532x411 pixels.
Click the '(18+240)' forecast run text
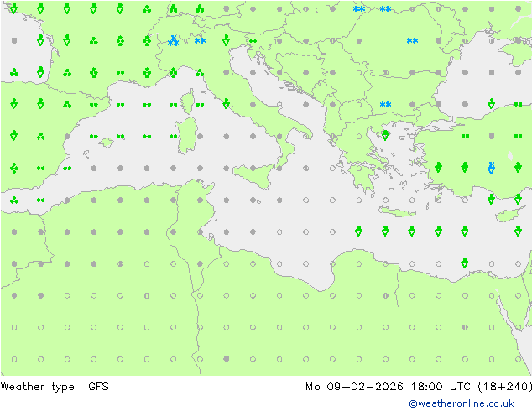point(504,386)
